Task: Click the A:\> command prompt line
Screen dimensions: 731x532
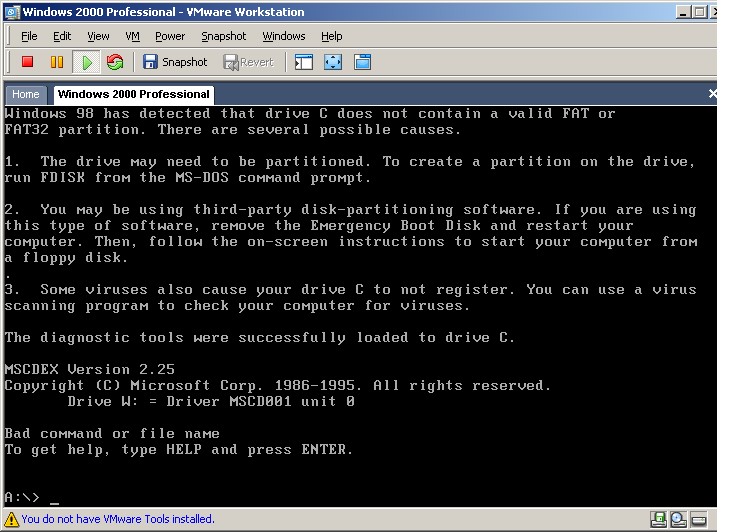Action: (x=32, y=497)
